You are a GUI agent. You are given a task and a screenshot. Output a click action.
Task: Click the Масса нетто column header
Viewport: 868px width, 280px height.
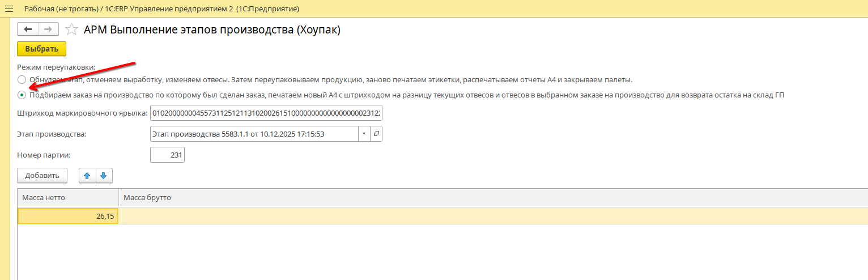pyautogui.click(x=68, y=197)
